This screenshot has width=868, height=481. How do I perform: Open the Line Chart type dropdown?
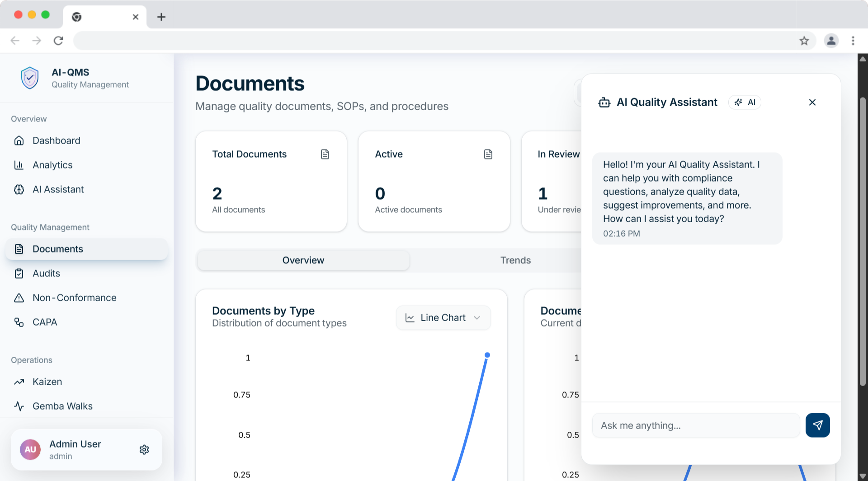coord(443,318)
